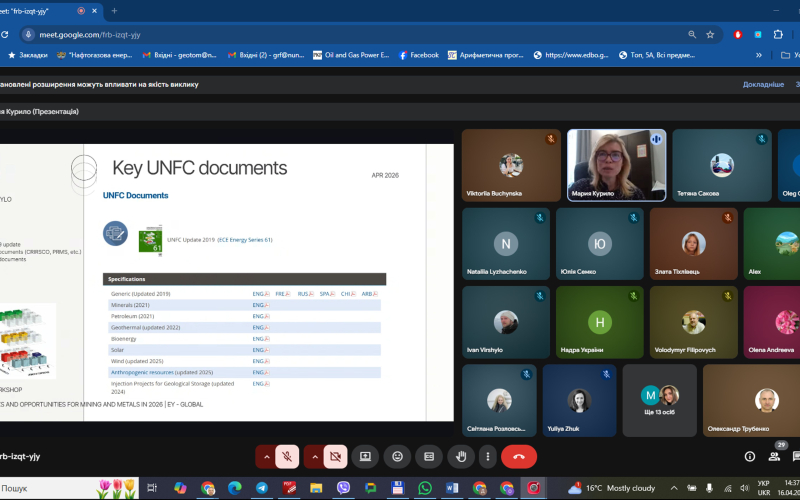Unmute the microphone in Meet controls
Viewport: 800px width, 500px height.
point(287,457)
